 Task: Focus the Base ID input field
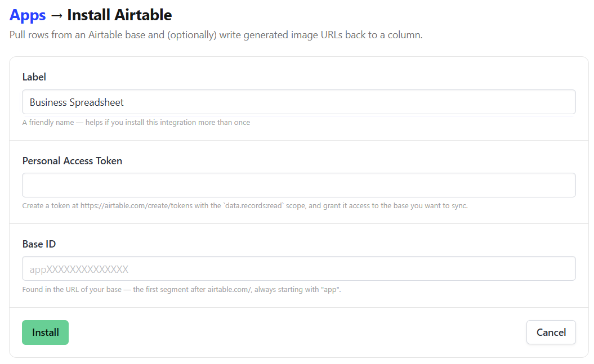299,269
